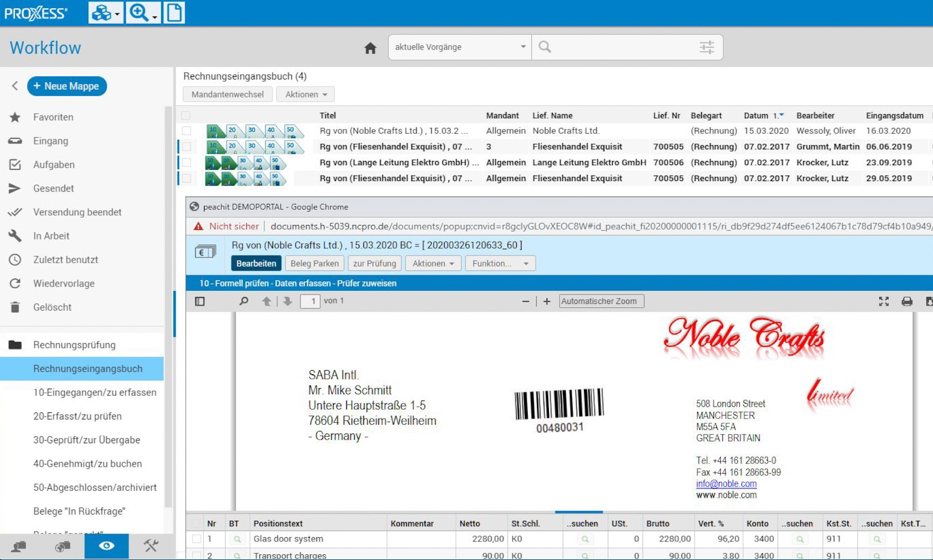This screenshot has width=933, height=560.
Task: Open Zuletzt benutzt in the sidebar
Action: coord(66,260)
